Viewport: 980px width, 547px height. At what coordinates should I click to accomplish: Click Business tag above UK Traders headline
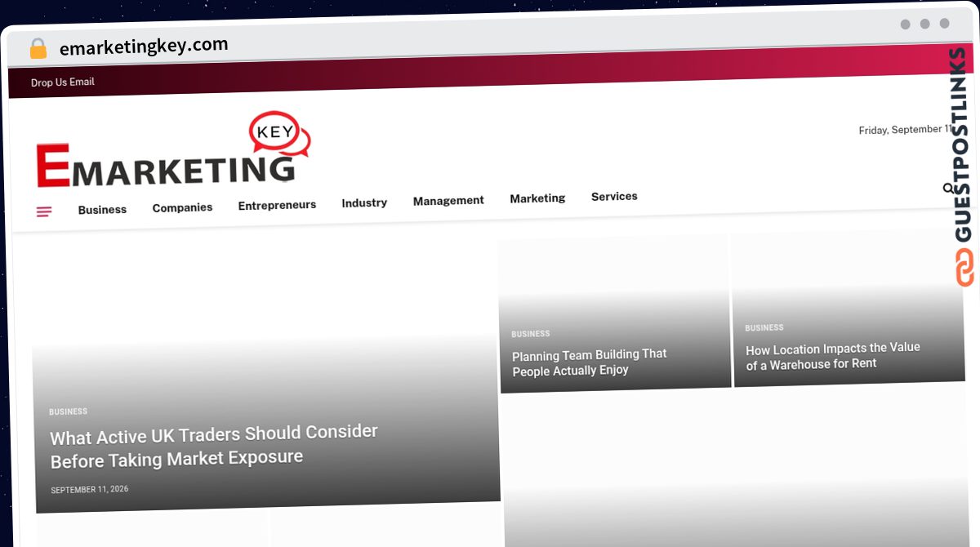(x=68, y=411)
